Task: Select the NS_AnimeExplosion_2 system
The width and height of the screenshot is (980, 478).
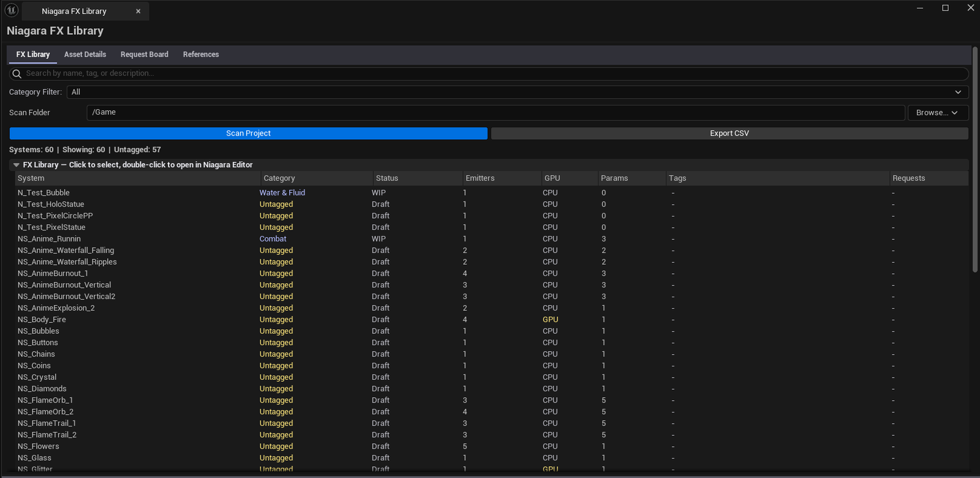Action: click(x=492, y=308)
